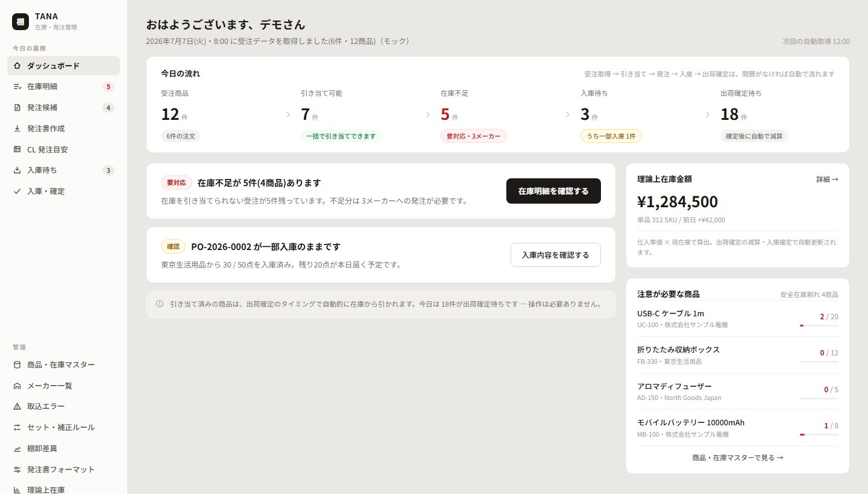Click the うち一部入庫 1件 pill
This screenshot has width=868, height=494.
pyautogui.click(x=611, y=136)
